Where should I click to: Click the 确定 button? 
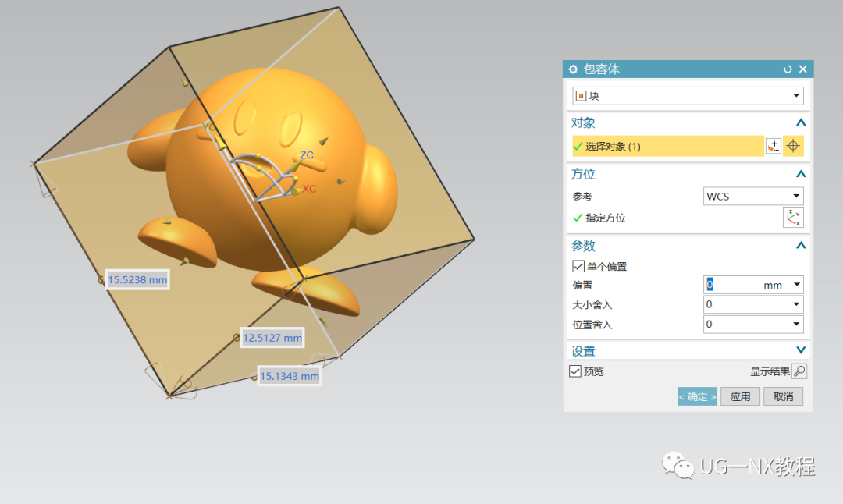point(697,396)
